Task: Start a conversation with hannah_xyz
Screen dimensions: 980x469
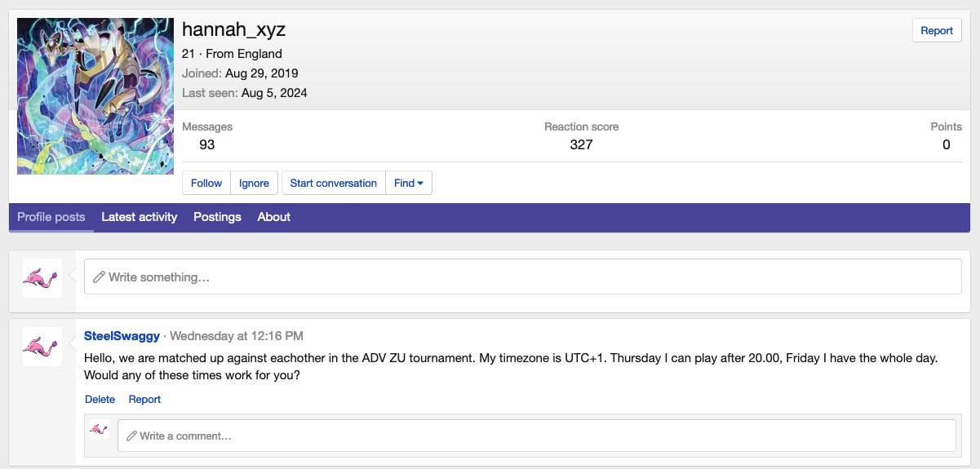Action: [x=333, y=184]
